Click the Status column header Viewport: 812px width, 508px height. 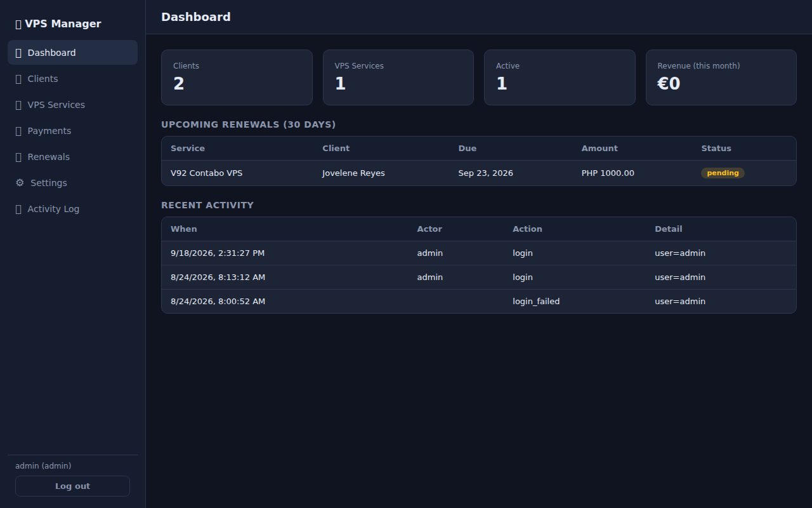(x=716, y=149)
